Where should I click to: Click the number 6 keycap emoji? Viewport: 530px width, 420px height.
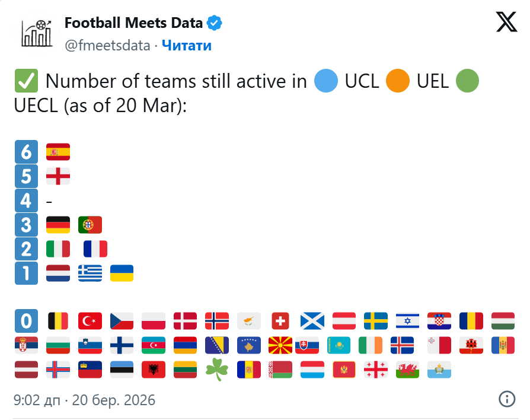pos(26,152)
